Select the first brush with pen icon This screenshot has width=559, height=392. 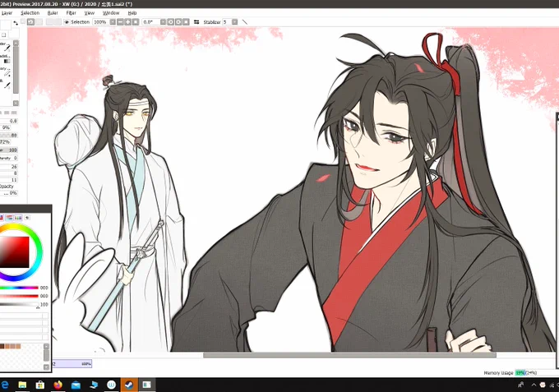[x=7, y=48]
